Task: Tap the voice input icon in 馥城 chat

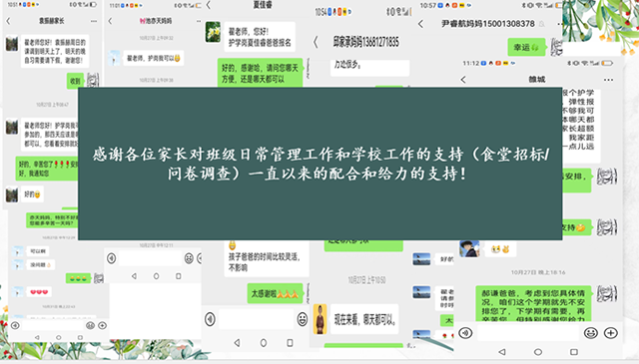Action: click(x=465, y=333)
